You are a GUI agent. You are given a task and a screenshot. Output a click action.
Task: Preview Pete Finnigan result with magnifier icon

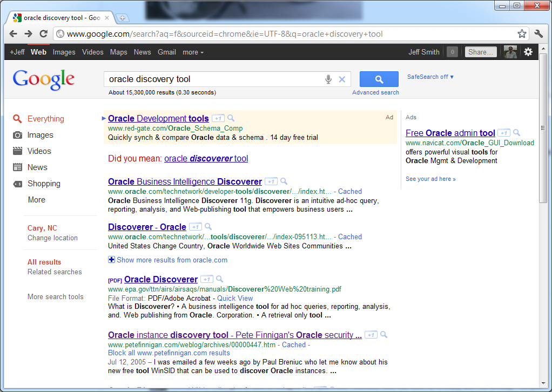click(383, 335)
